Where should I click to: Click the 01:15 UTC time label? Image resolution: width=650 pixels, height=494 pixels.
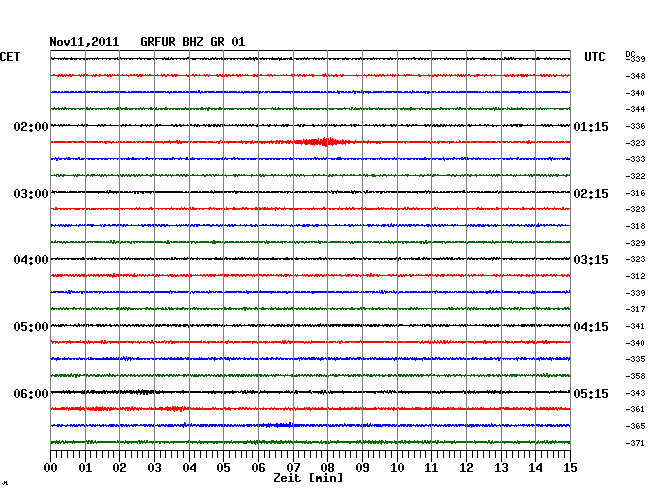tap(591, 126)
